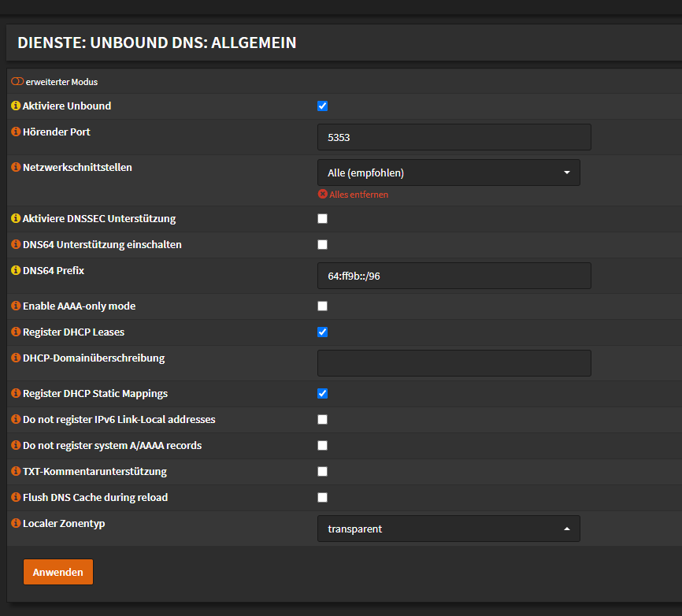Click the DNS64 Prefix input field
682x616 pixels.
point(454,276)
